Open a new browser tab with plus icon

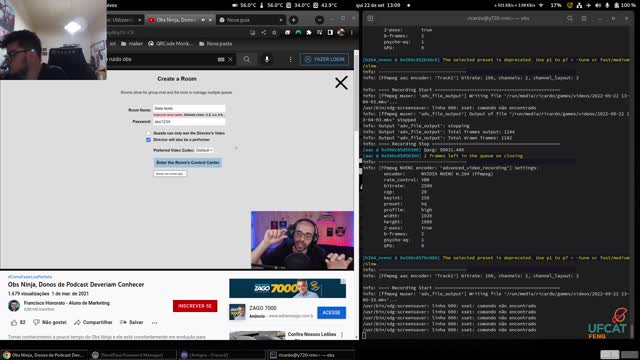point(293,20)
